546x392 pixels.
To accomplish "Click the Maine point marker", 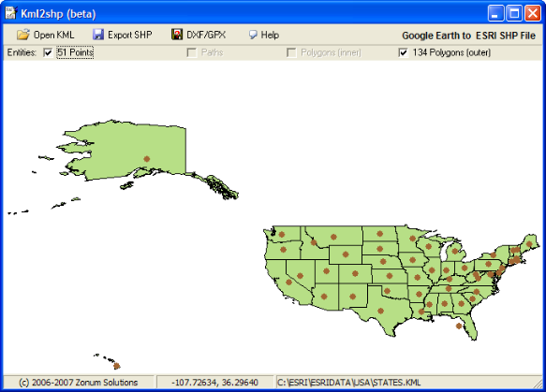I will coord(529,244).
